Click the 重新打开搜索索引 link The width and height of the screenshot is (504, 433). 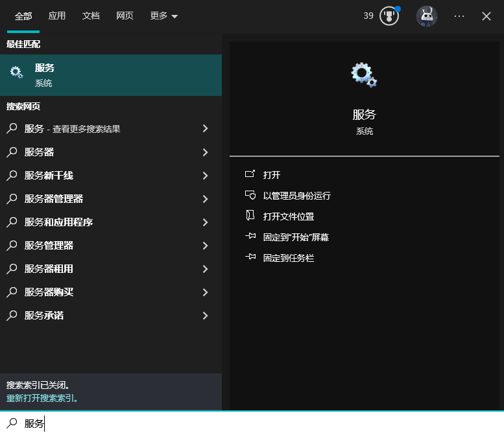(42, 398)
